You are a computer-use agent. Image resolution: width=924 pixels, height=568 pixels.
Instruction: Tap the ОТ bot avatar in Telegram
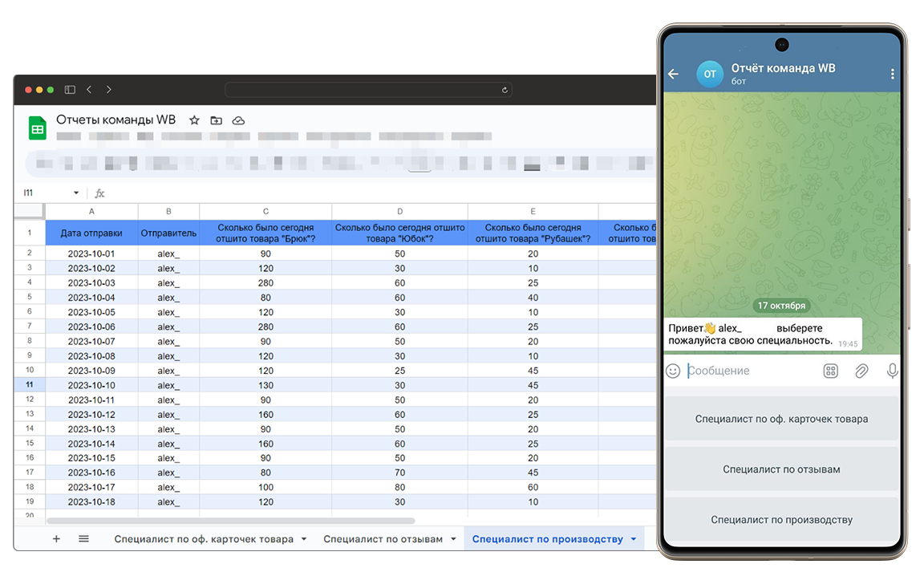tap(710, 74)
